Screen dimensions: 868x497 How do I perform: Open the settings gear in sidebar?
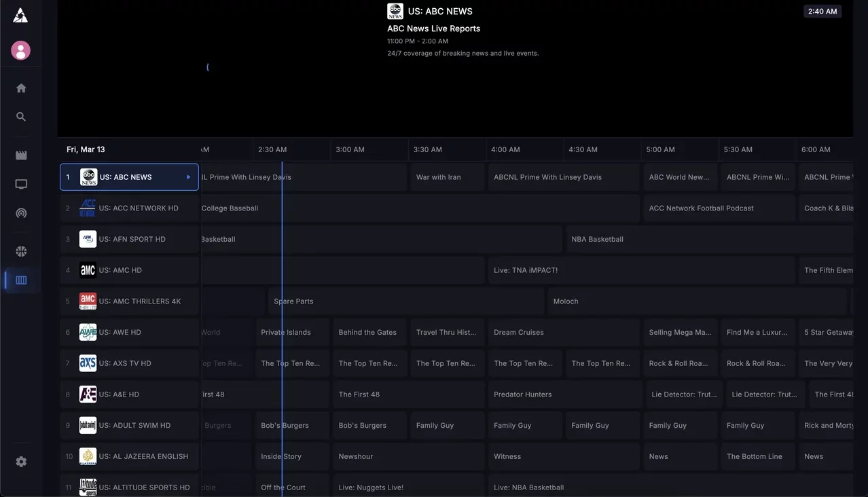click(21, 462)
